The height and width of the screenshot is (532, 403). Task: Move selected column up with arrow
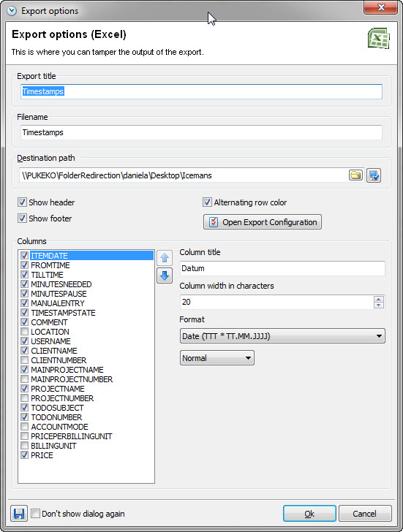(x=165, y=258)
